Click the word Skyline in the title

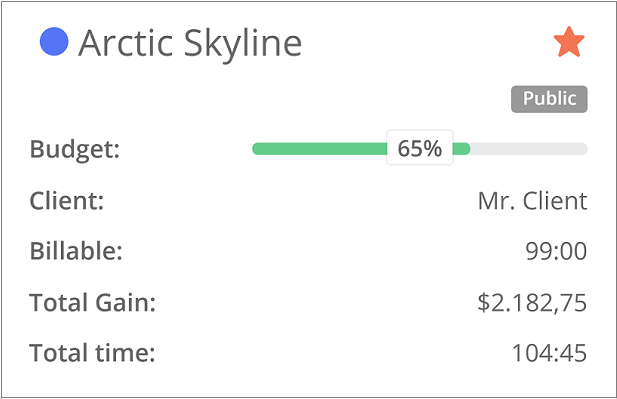(x=243, y=45)
